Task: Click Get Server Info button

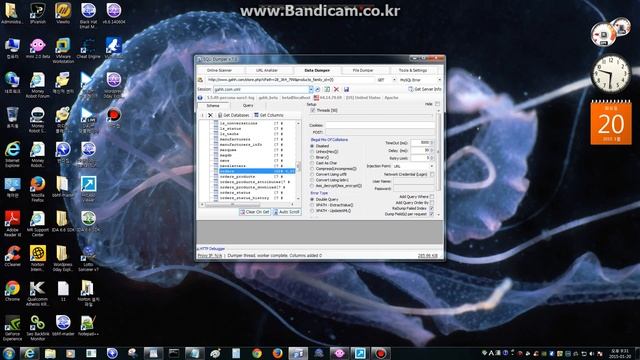Action: coord(425,89)
